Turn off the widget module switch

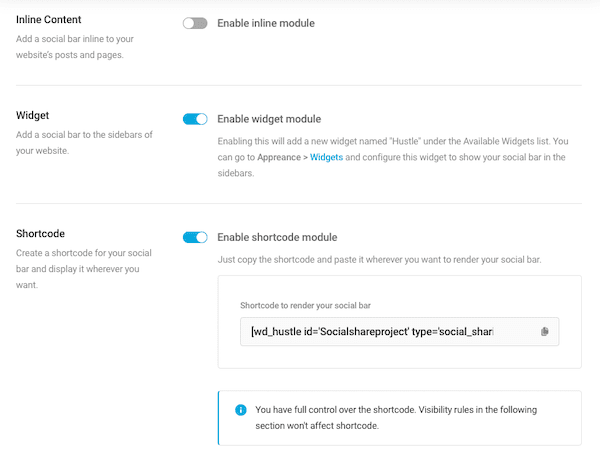[x=195, y=119]
